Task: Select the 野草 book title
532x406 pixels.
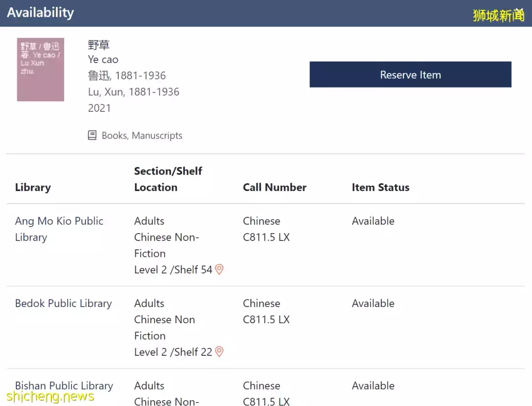Action: coord(99,45)
